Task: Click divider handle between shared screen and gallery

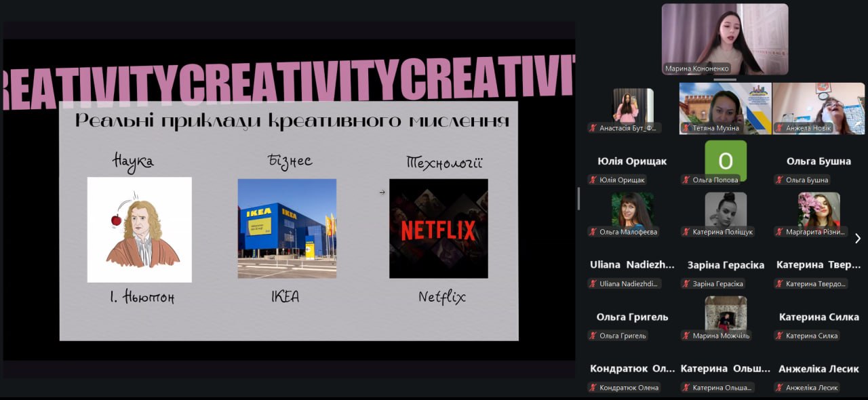Action: [578, 199]
